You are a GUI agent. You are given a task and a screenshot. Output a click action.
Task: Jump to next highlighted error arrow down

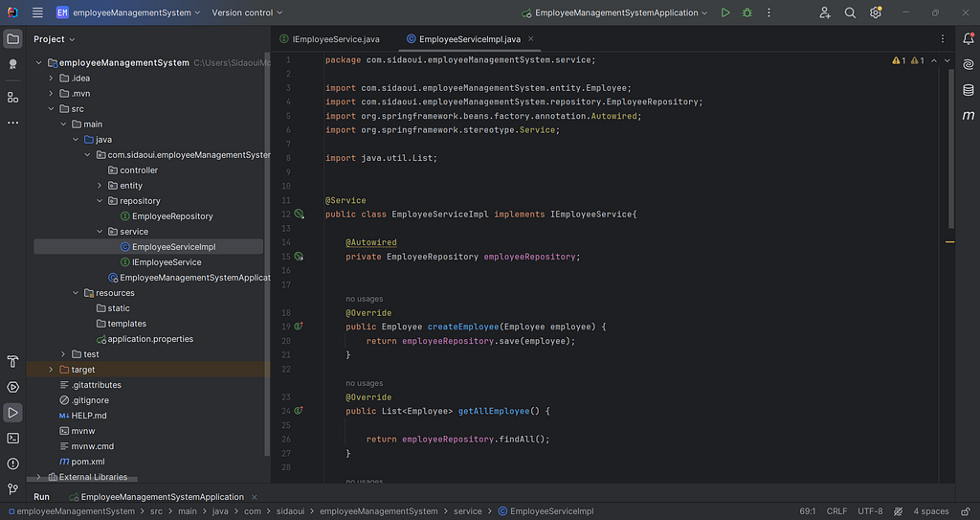[x=947, y=60]
